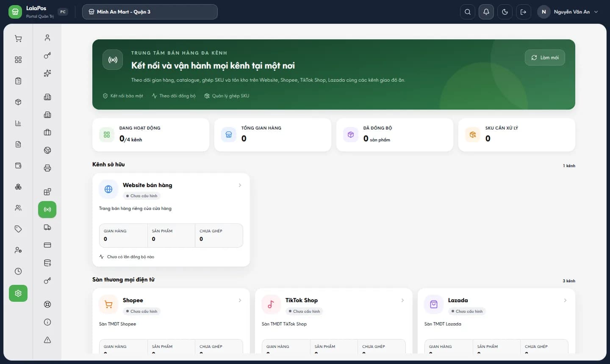The width and height of the screenshot is (610, 364).
Task: Click the TikTok Shop channel title
Action: tap(302, 301)
